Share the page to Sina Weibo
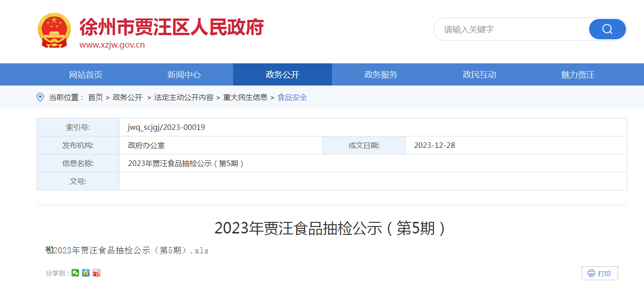 [x=96, y=273]
